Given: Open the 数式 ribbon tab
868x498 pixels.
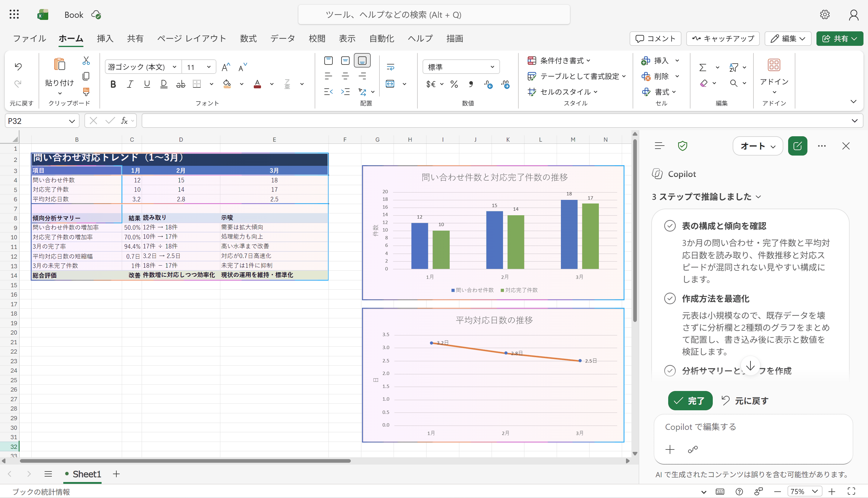Looking at the screenshot, I should coord(248,38).
